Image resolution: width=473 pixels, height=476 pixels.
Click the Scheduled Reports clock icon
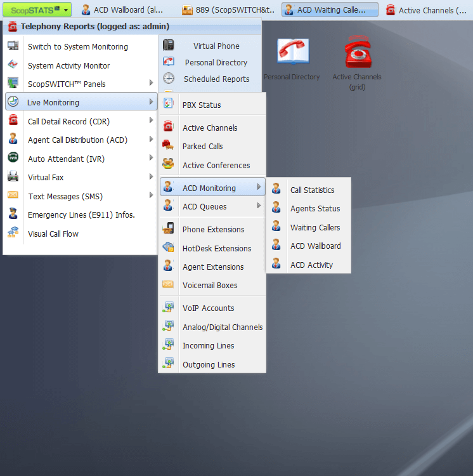169,79
